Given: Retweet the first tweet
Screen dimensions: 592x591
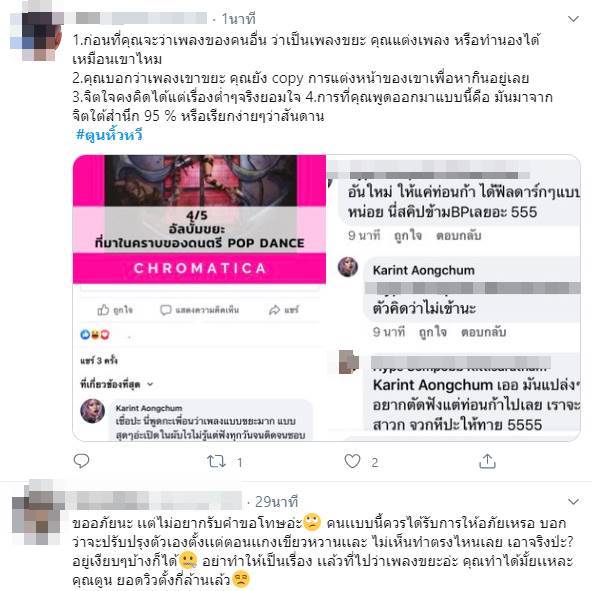Looking at the screenshot, I should (216, 461).
